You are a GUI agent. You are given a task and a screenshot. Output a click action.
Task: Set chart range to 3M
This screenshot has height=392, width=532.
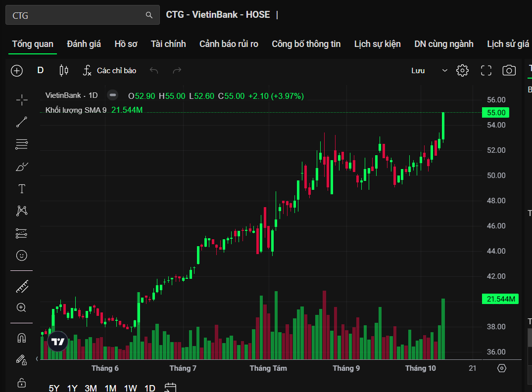[91, 388]
